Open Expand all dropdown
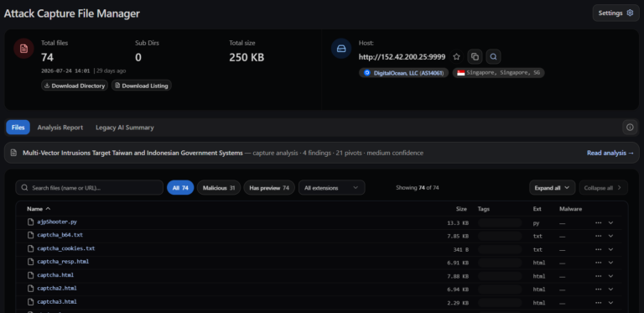 tap(552, 188)
